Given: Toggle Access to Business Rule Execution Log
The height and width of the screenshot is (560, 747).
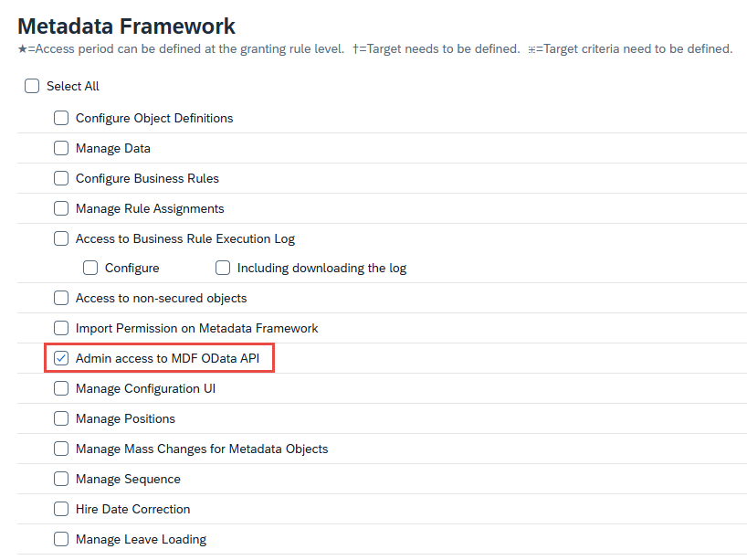Looking at the screenshot, I should [x=61, y=238].
